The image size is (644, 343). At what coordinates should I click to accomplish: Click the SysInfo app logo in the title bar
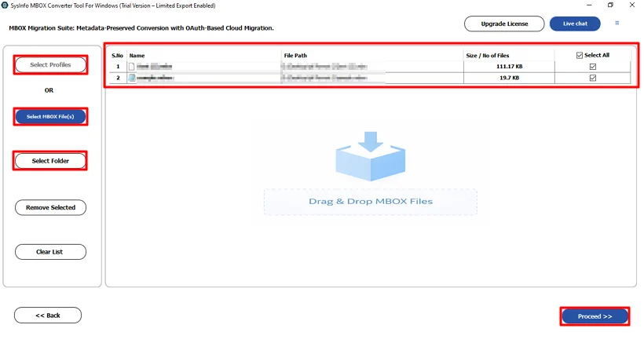pos(5,5)
